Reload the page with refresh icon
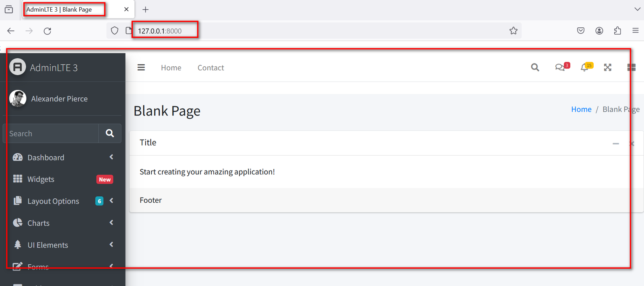 click(47, 31)
